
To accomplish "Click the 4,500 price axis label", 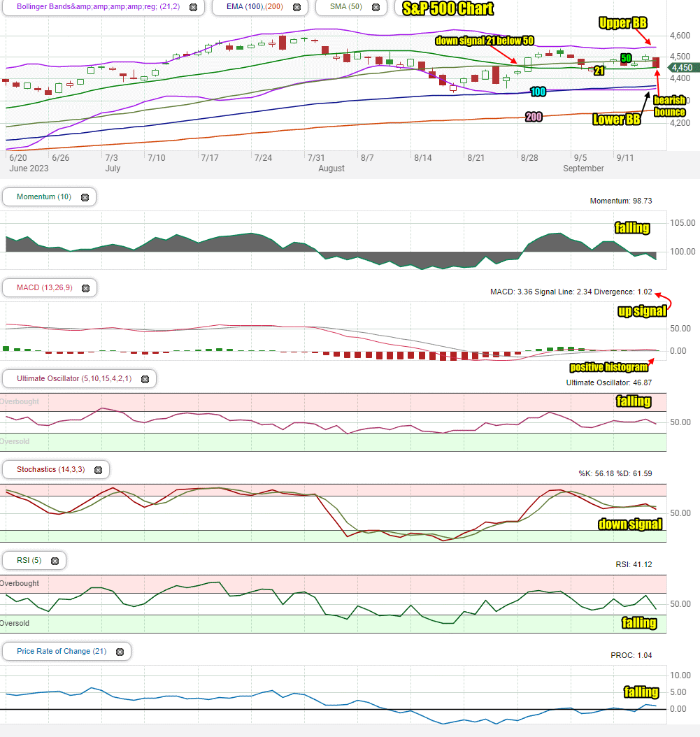I will coord(680,57).
